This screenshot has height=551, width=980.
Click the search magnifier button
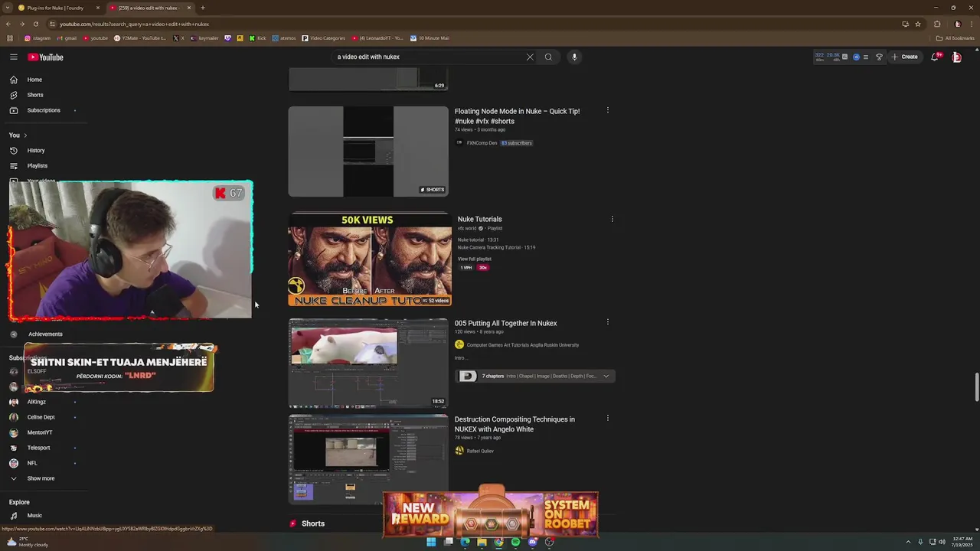[x=548, y=57]
